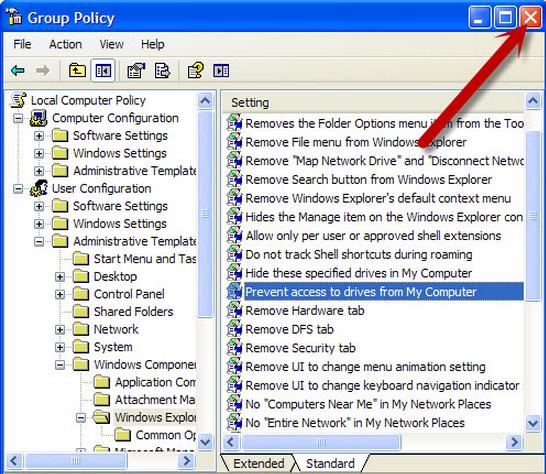Viewport: 546px width, 474px height.
Task: Select Do not track Shell shortcuts during roaming
Action: [x=359, y=254]
